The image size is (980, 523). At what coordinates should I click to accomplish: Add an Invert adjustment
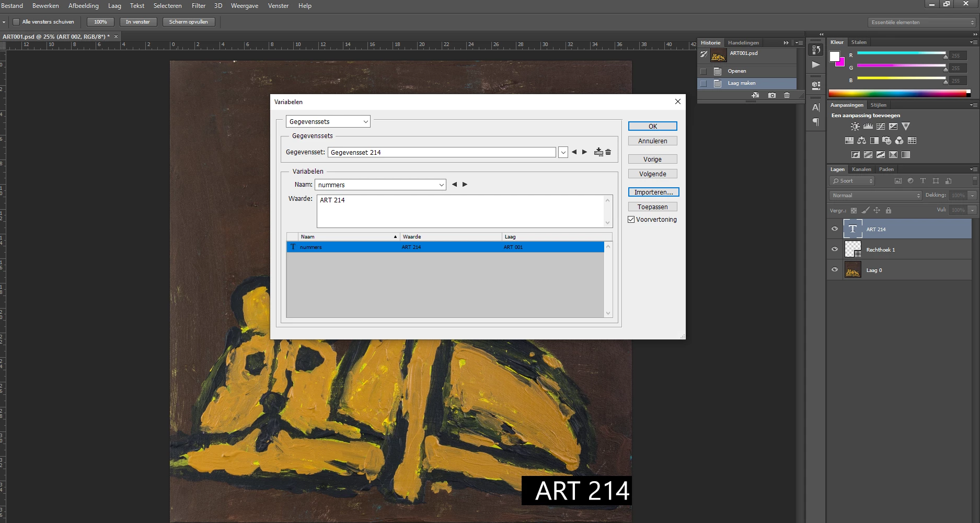coord(856,155)
